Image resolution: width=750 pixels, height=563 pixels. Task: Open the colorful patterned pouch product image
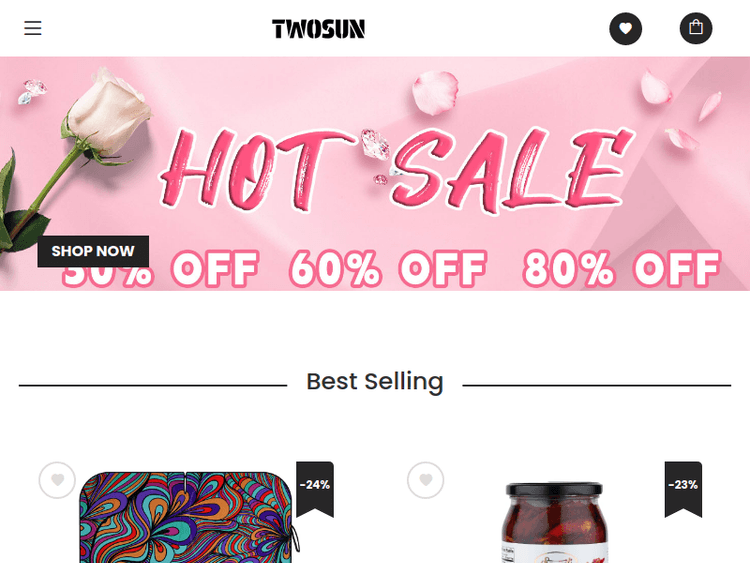(189, 517)
